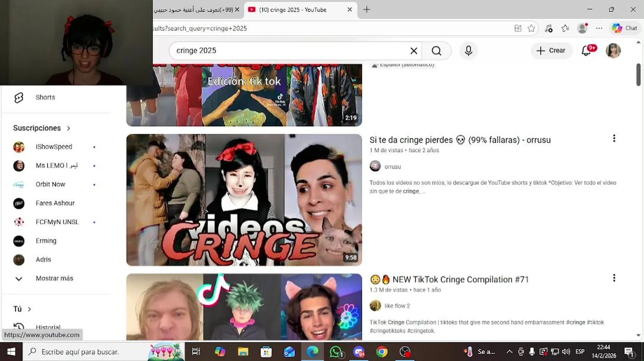
Task: Close the cringe 2025 YouTube tab
Action: click(x=350, y=10)
